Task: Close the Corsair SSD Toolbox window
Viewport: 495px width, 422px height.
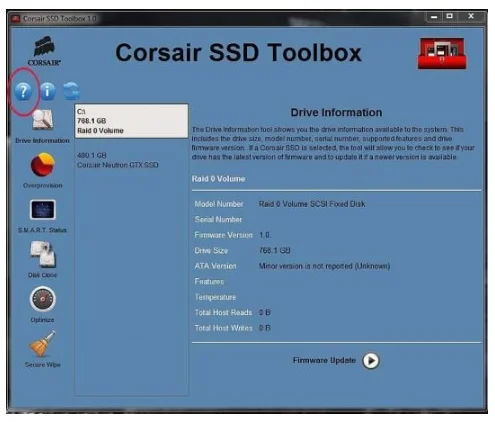Action: point(471,16)
